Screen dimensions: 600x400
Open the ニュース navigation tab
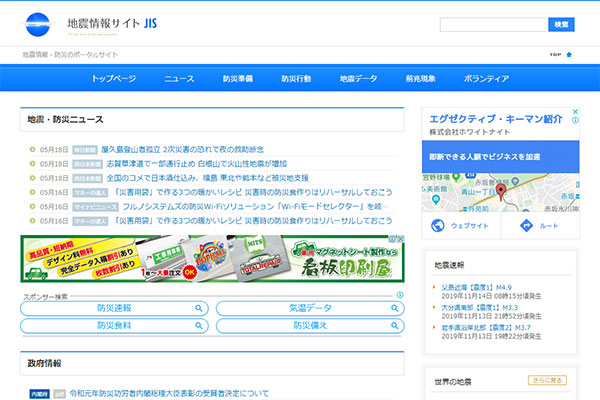coord(179,78)
